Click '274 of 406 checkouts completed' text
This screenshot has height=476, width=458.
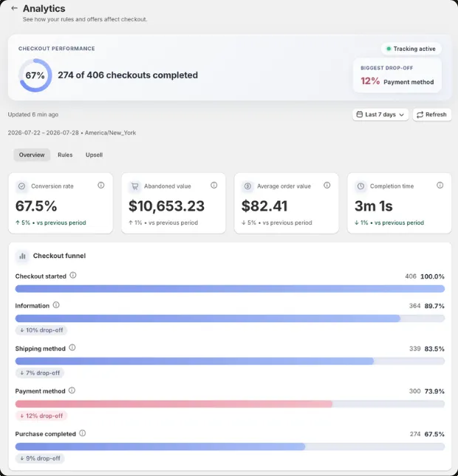[x=128, y=75]
